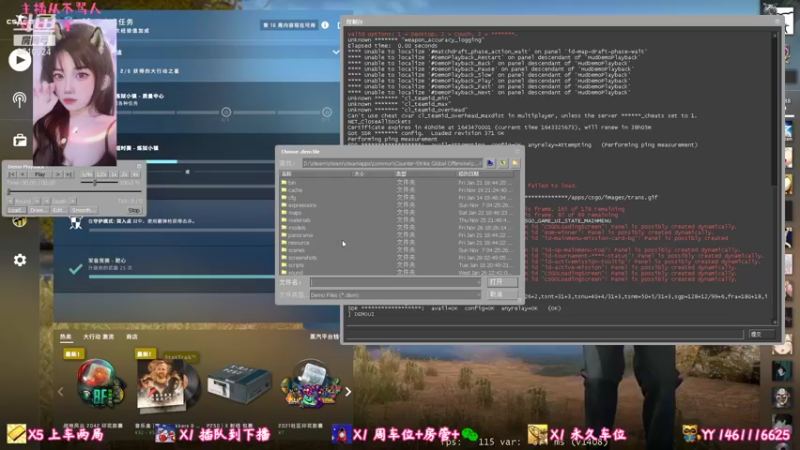Close the Demo Playback panel
The width and height of the screenshot is (800, 450).
click(x=139, y=166)
